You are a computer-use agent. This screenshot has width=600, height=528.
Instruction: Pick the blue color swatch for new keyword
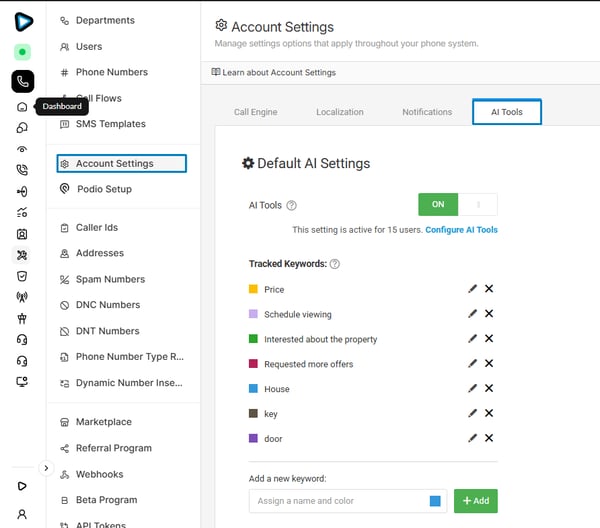435,501
